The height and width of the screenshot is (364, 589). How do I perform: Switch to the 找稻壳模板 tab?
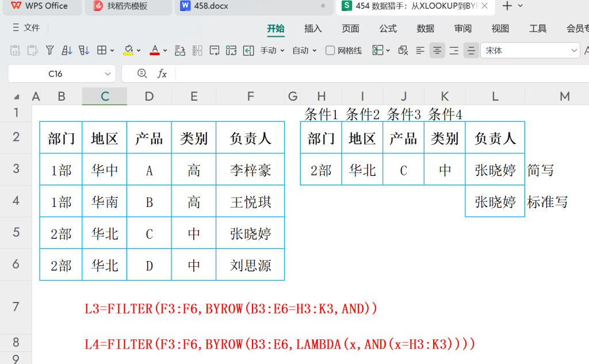pos(127,6)
